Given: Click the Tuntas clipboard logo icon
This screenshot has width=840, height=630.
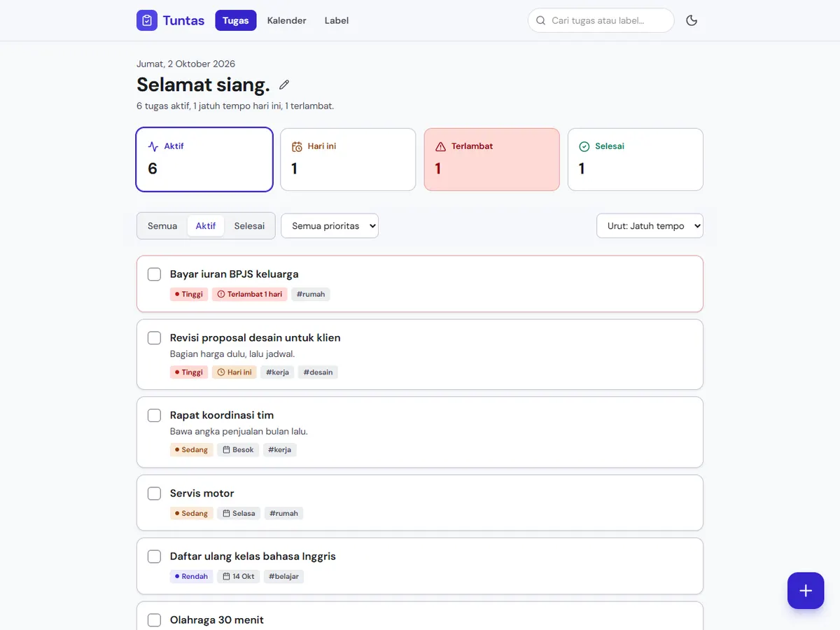Looking at the screenshot, I should point(147,20).
